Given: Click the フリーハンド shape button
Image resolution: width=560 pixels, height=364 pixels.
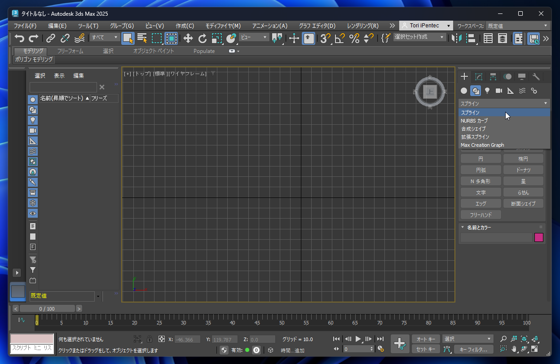Looking at the screenshot, I should tap(481, 215).
